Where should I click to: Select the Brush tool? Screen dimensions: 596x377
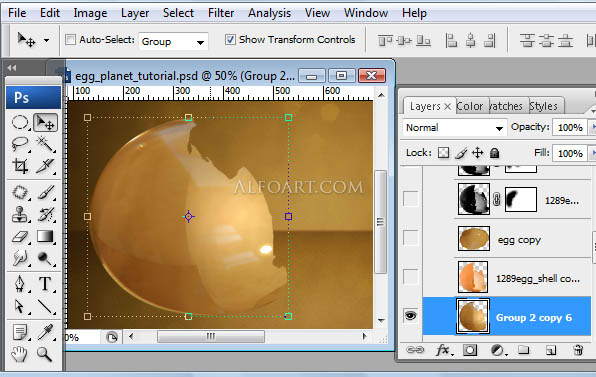coord(46,192)
